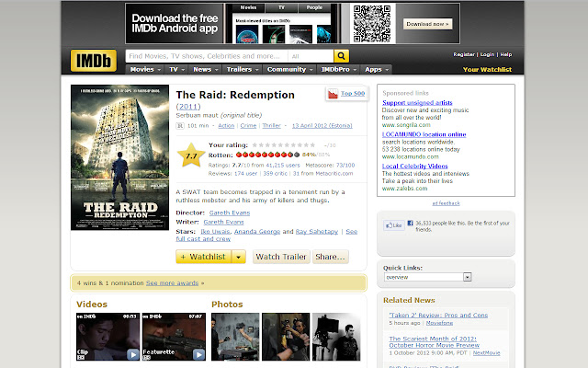This screenshot has width=588, height=368.
Task: Click See more awards link
Action: (172, 283)
